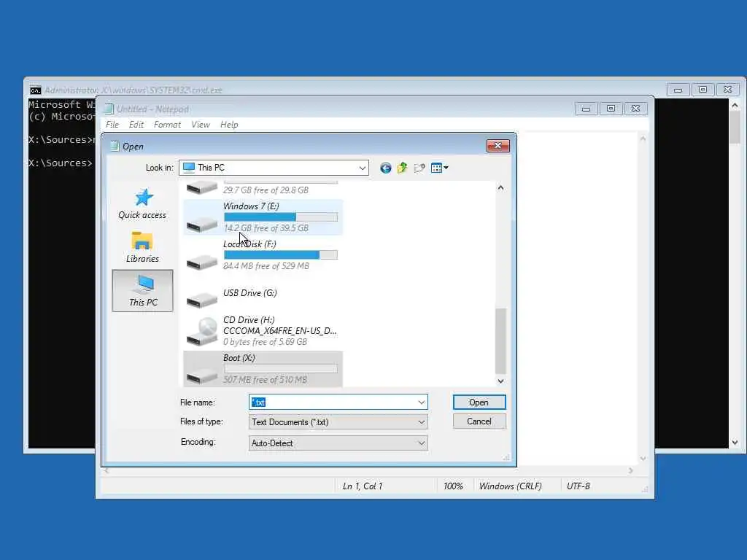Viewport: 747px width, 560px height.
Task: Click 'Windows (CRLF)' in status bar
Action: pos(510,486)
